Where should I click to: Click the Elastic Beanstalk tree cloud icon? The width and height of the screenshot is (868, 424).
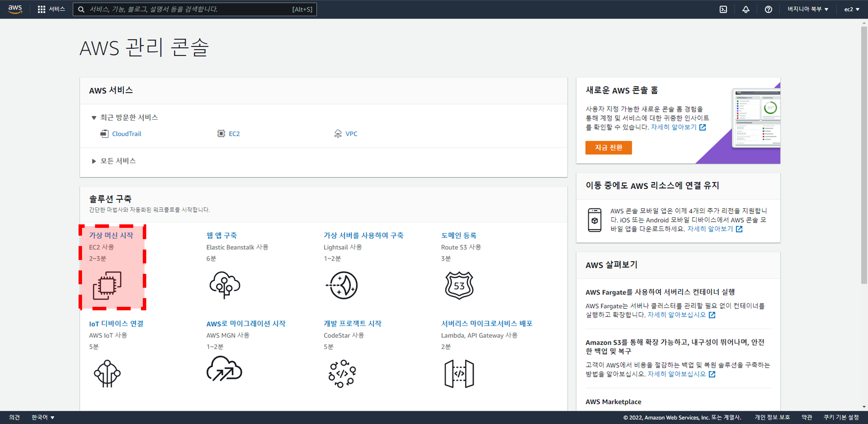click(x=225, y=285)
